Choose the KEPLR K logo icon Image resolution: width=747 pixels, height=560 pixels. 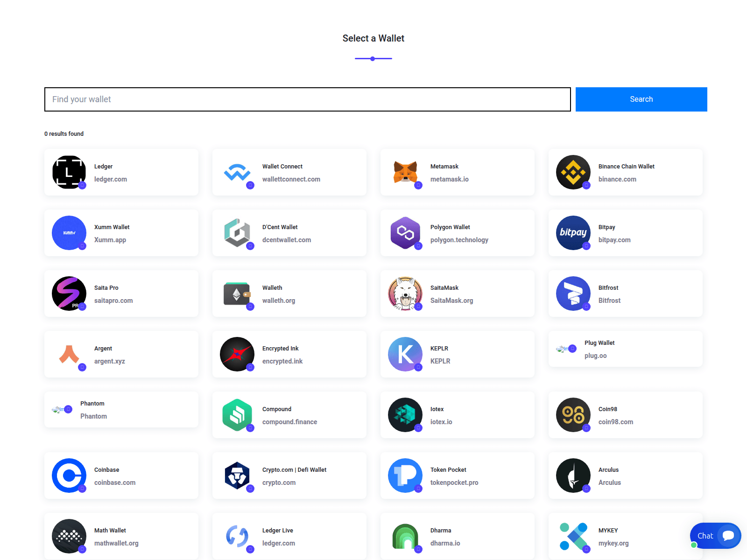[405, 354]
